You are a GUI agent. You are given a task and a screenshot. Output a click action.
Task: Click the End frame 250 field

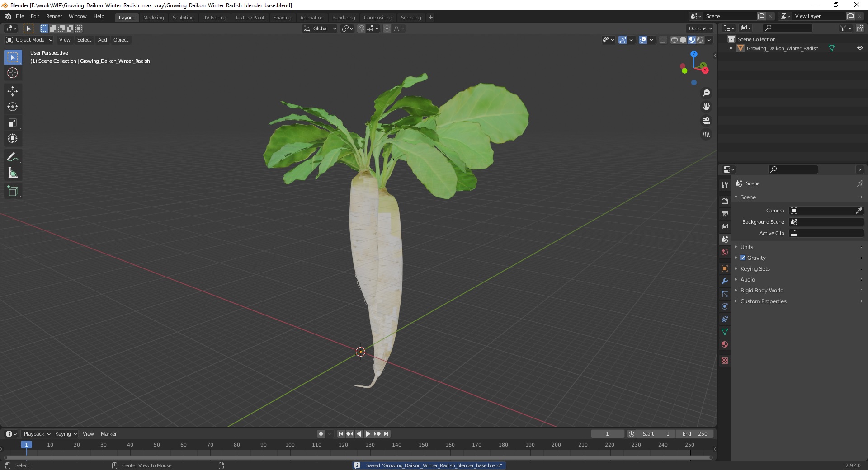(x=695, y=434)
